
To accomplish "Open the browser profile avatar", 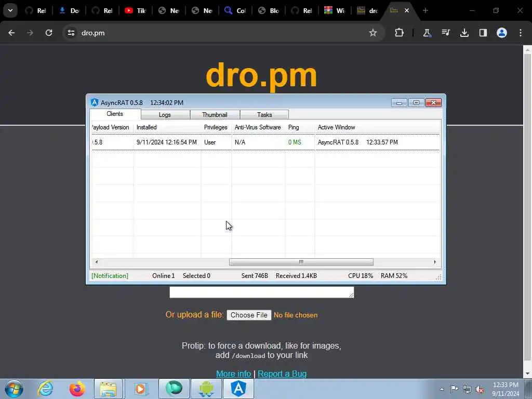I will [502, 33].
